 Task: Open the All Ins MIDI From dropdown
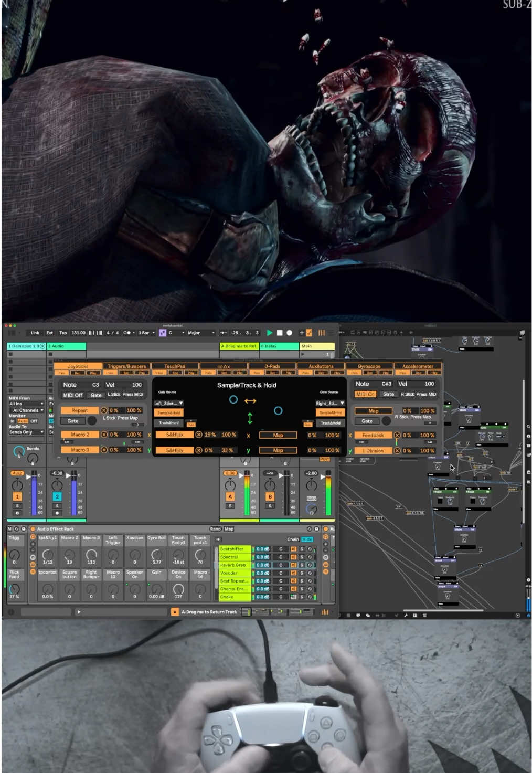click(26, 404)
